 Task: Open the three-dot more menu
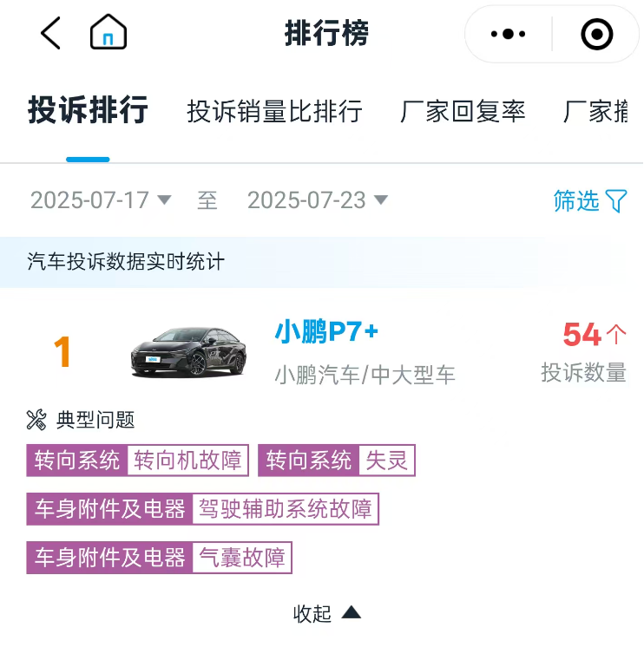pyautogui.click(x=508, y=34)
